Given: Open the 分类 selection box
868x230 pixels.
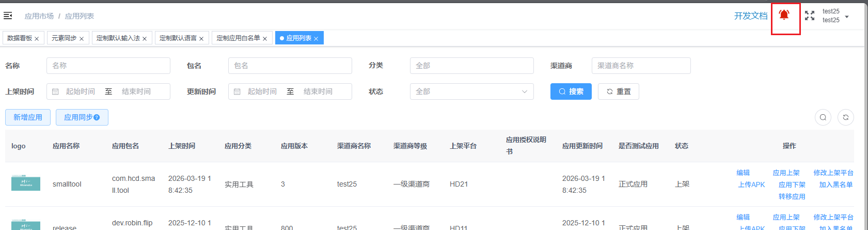Looking at the screenshot, I should click(472, 66).
